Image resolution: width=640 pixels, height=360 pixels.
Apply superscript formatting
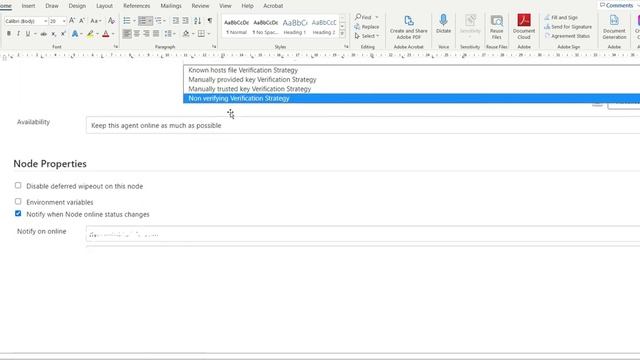[63, 33]
